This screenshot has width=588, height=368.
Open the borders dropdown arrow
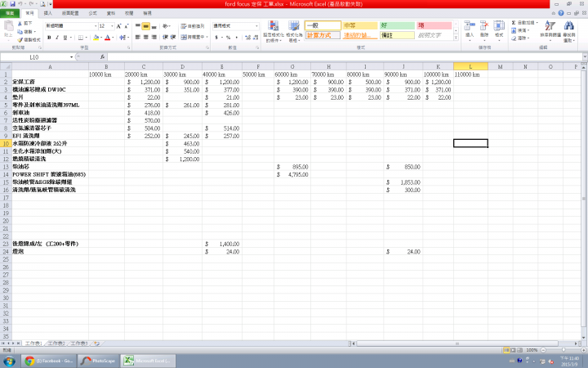point(87,37)
